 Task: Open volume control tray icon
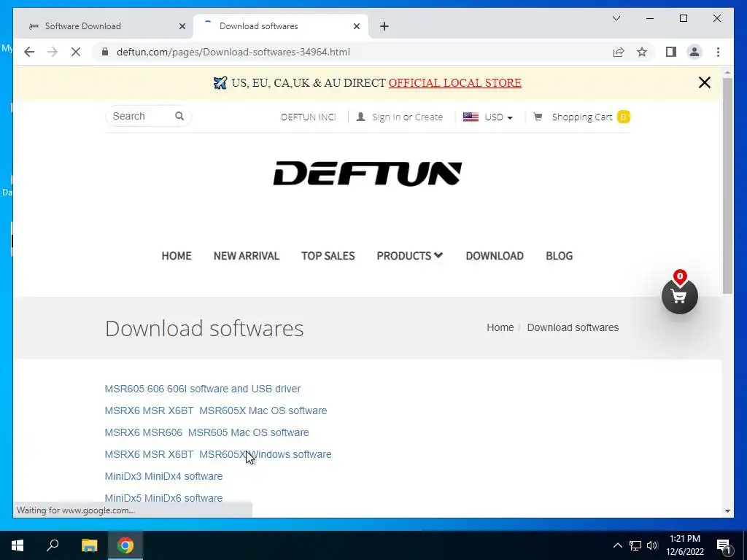(652, 545)
